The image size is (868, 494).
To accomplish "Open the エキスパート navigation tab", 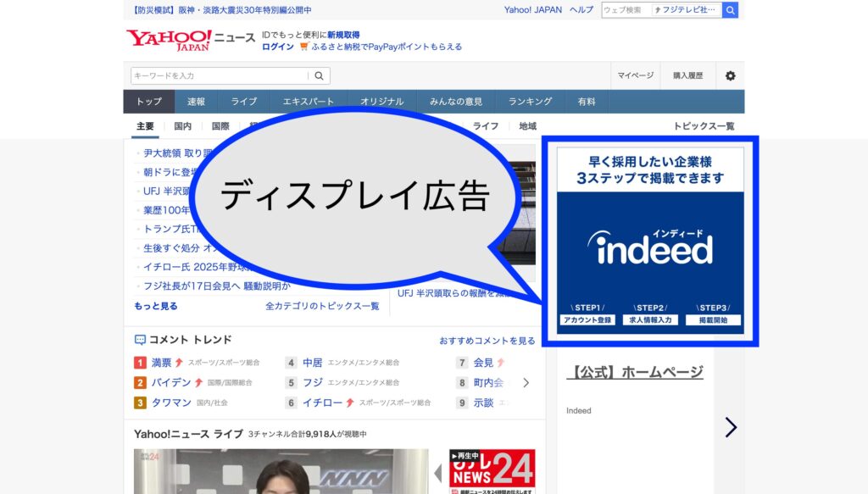I will [x=309, y=102].
